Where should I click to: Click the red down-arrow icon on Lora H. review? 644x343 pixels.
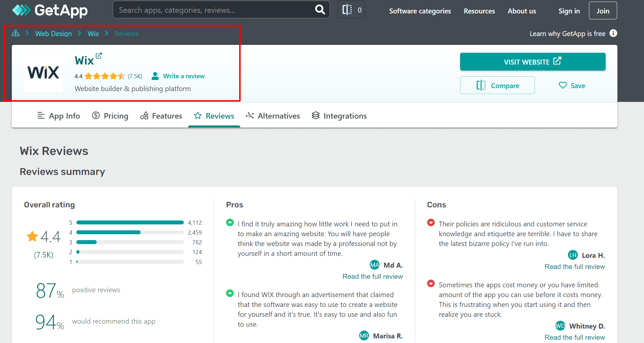(431, 223)
